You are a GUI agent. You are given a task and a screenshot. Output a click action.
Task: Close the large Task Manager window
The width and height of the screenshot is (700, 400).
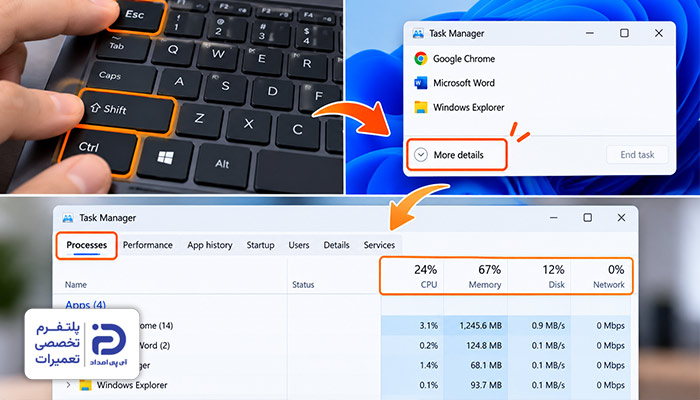click(x=621, y=217)
